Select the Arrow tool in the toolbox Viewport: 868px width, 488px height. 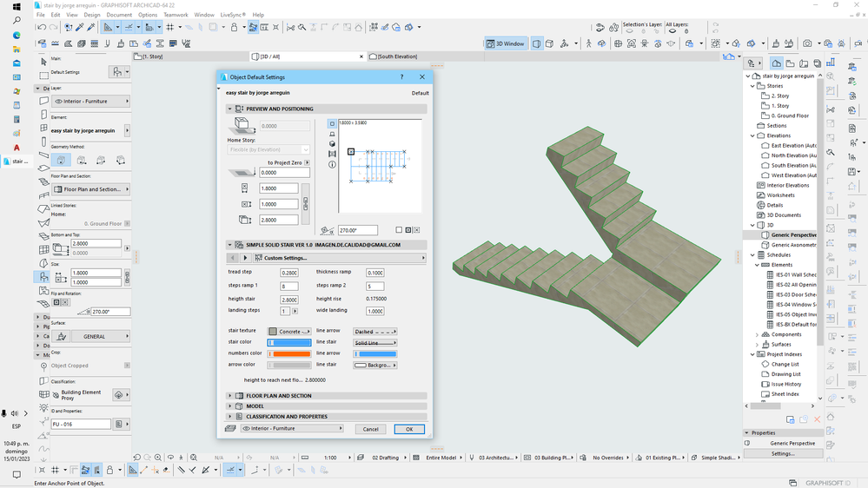pyautogui.click(x=45, y=61)
